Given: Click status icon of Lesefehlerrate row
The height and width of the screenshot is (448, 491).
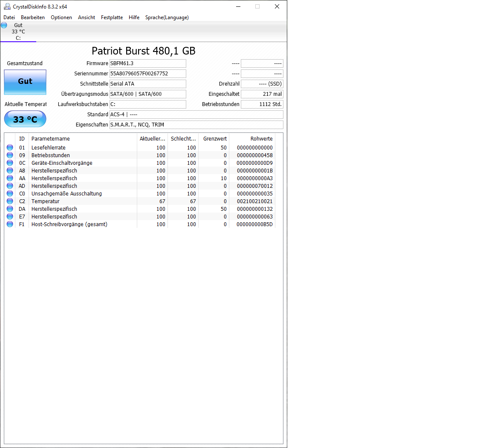Looking at the screenshot, I should [10, 147].
